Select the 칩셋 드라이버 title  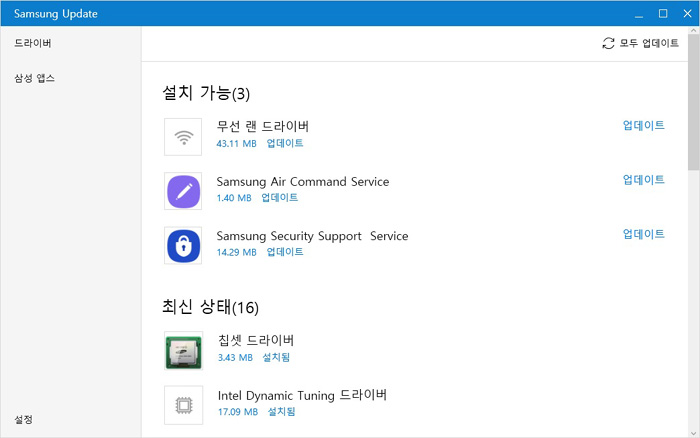pos(256,341)
